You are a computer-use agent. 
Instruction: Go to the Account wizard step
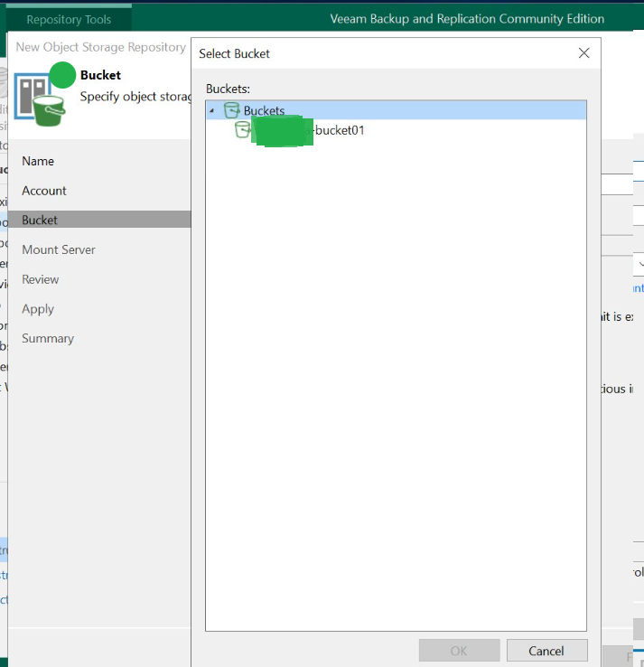44,191
